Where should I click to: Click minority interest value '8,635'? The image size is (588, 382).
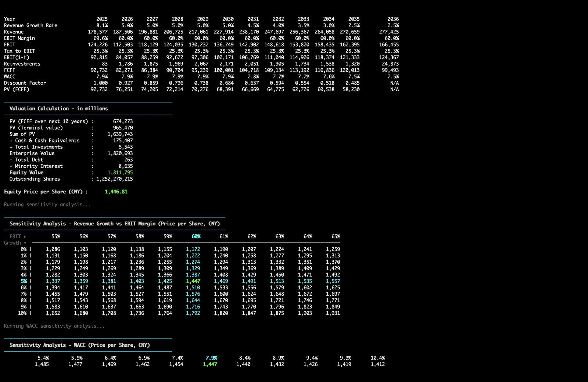click(x=126, y=166)
